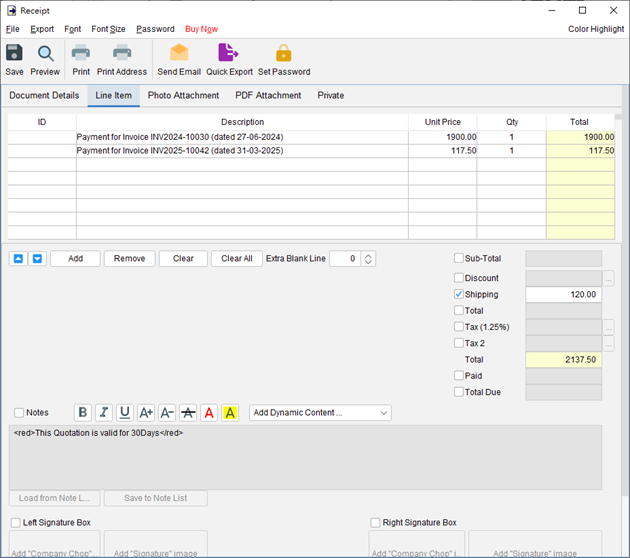The width and height of the screenshot is (630, 558).
Task: Select the INV2025-10042 description cell
Action: click(242, 151)
